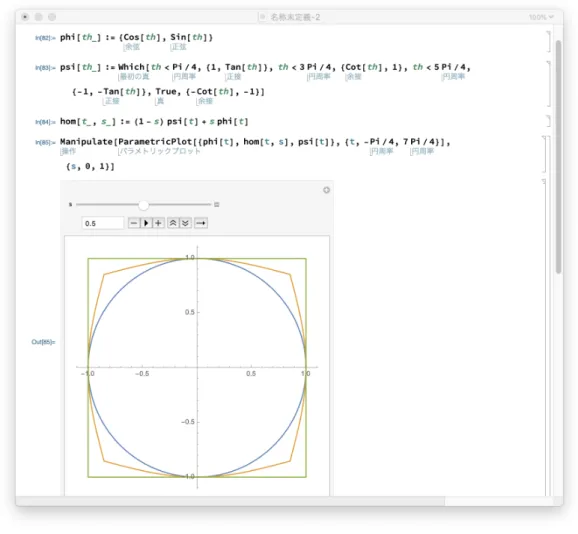
Task: Click the -0.5 tick label on the vertical axis
Action: coord(188,422)
